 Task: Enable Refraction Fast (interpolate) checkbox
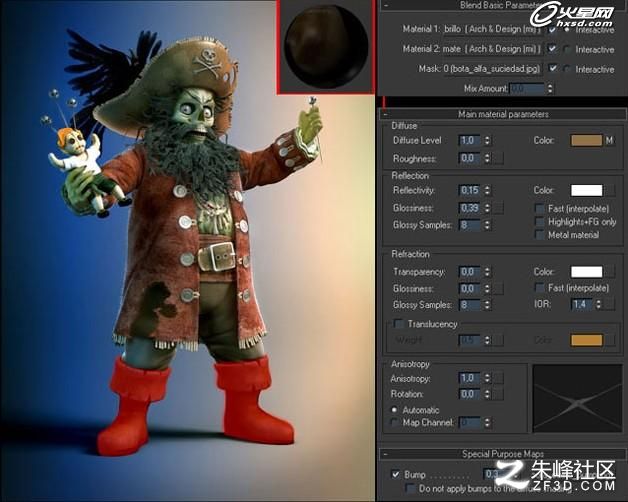pos(540,288)
